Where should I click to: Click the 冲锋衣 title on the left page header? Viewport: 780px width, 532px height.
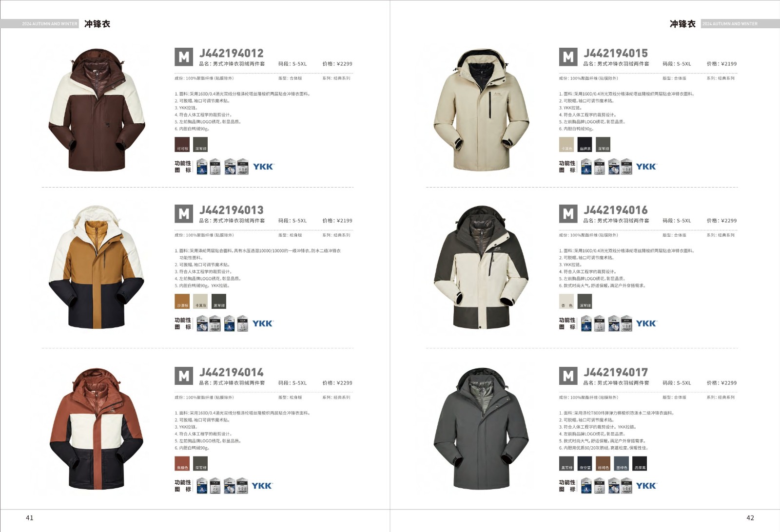(x=97, y=24)
